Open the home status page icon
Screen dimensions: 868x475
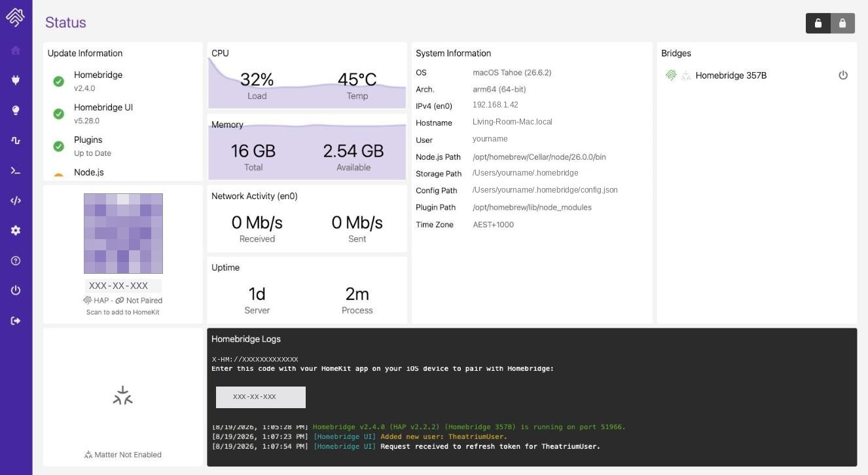[16, 50]
